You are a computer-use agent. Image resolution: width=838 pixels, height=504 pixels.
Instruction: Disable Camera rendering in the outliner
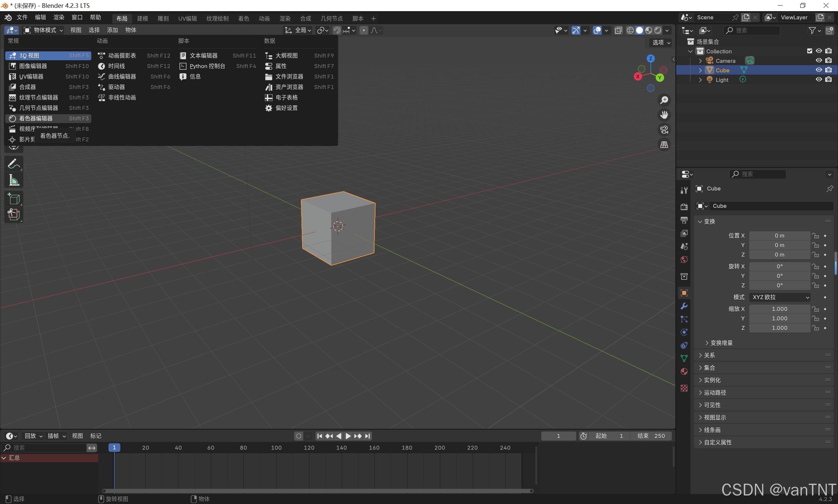(829, 61)
